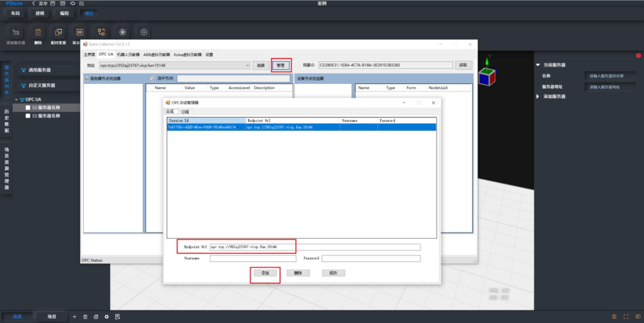644x323 pixels.
Task: Collapse the OPC UA tree node
Action: click(16, 99)
